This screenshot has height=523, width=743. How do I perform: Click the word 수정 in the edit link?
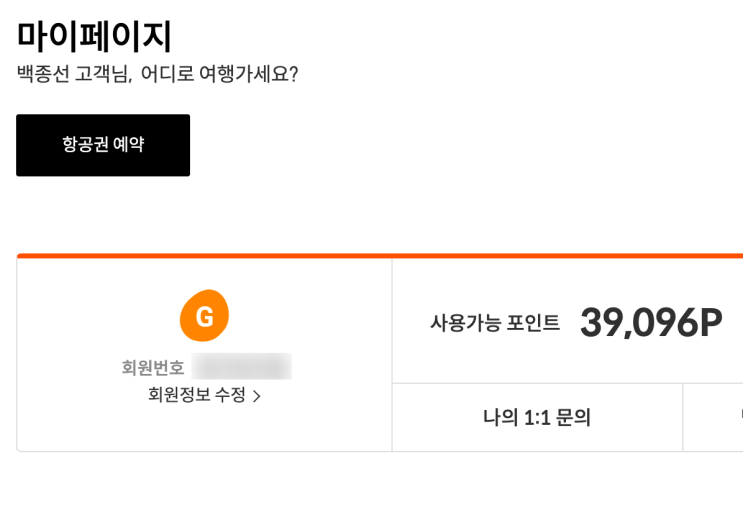click(x=230, y=394)
